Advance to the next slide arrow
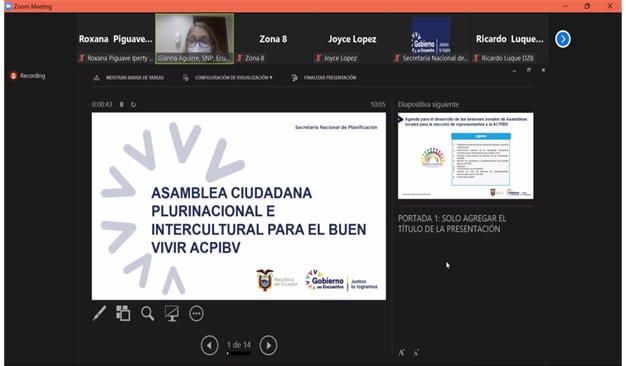The height and width of the screenshot is (366, 626). tap(268, 345)
